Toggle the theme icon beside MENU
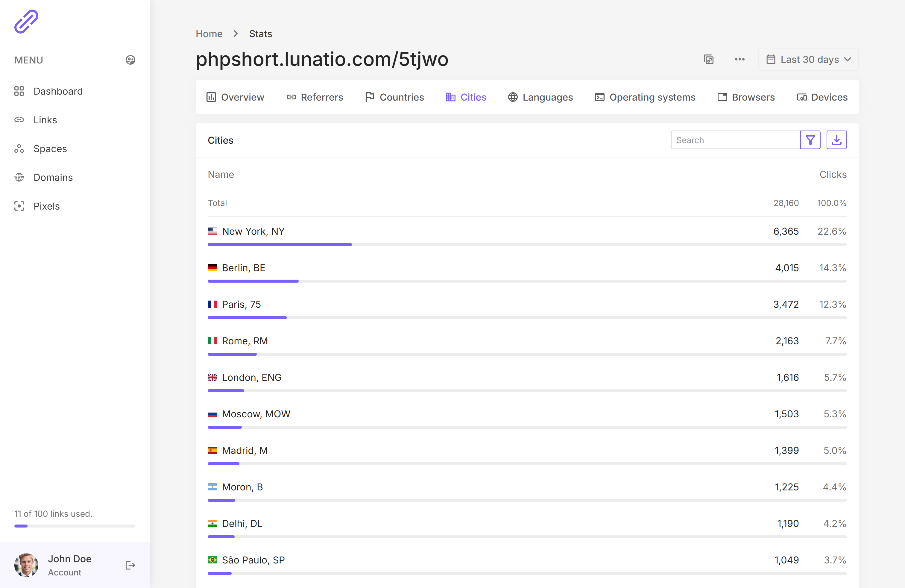The width and height of the screenshot is (905, 588). pos(130,60)
